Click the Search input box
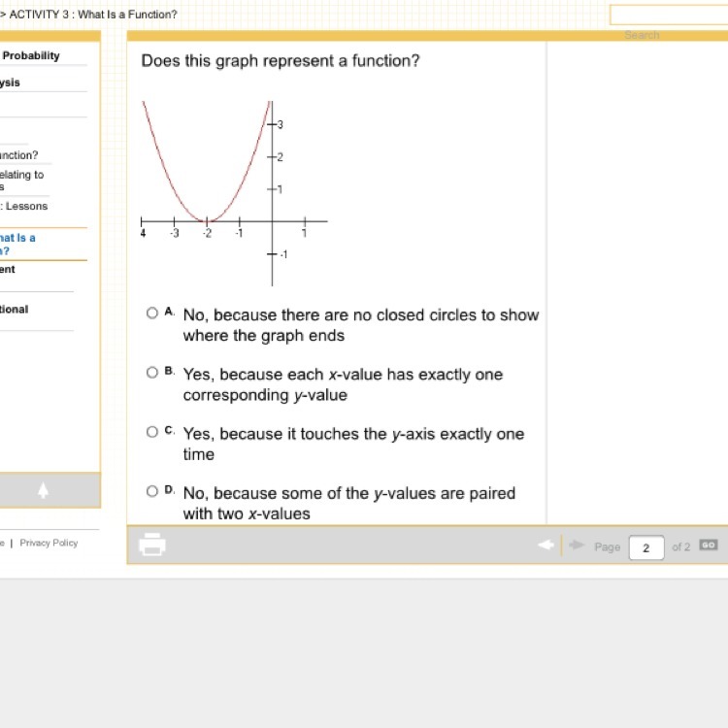The width and height of the screenshot is (728, 728). [x=669, y=15]
